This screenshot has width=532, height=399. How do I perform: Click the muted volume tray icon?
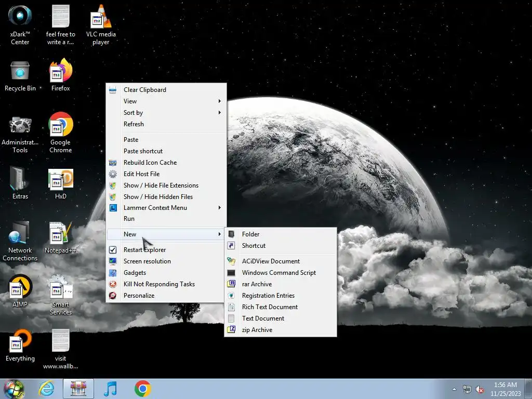click(480, 390)
